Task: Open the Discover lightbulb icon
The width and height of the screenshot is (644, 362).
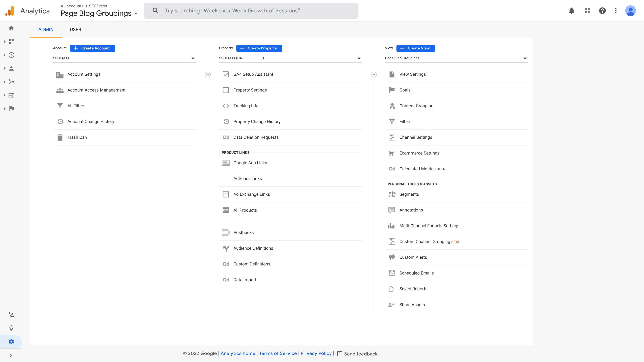Action: 11,328
